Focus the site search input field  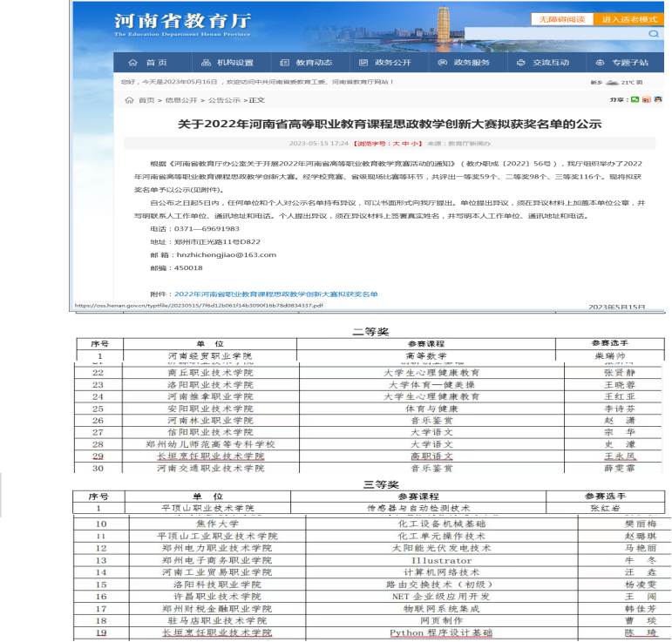click(x=555, y=33)
